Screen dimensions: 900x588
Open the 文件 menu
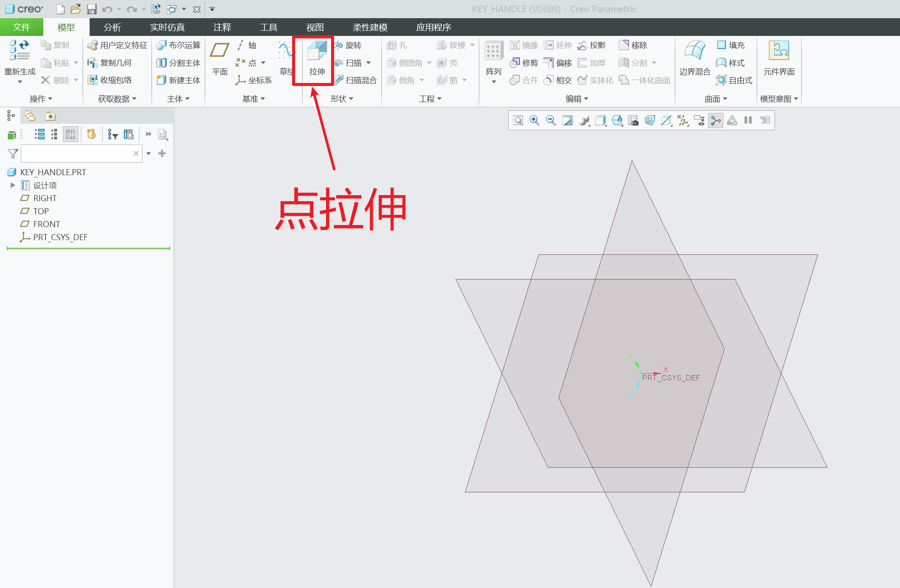pyautogui.click(x=21, y=27)
